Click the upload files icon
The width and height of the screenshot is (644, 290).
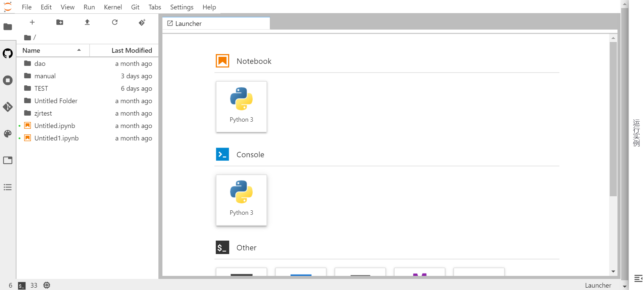pos(87,22)
